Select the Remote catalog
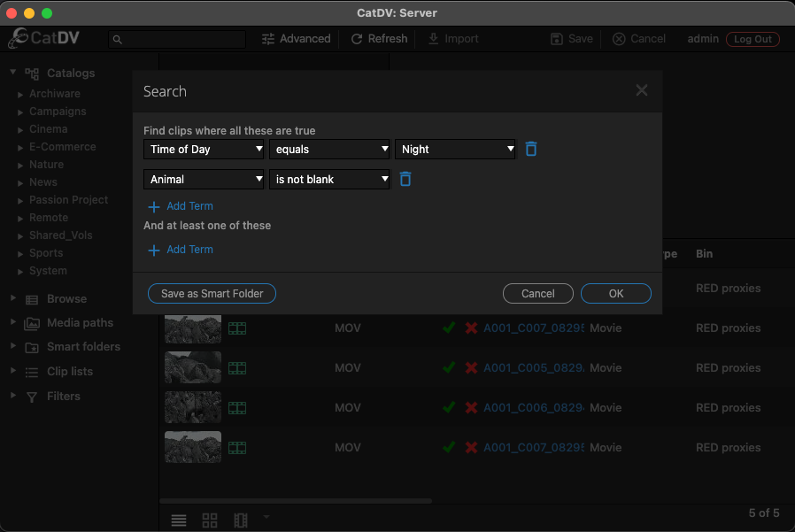 pos(49,218)
